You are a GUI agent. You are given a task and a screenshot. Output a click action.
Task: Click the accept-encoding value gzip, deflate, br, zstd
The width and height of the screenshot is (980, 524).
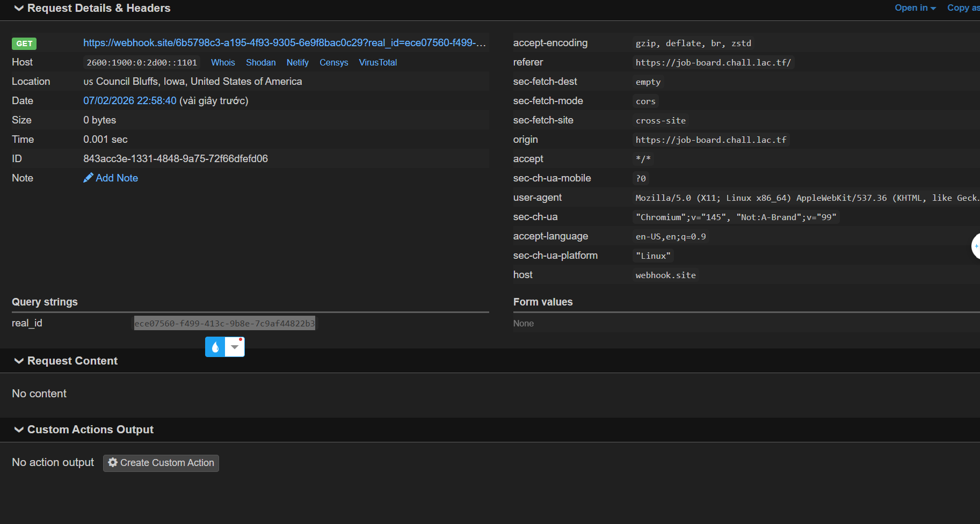coord(693,43)
